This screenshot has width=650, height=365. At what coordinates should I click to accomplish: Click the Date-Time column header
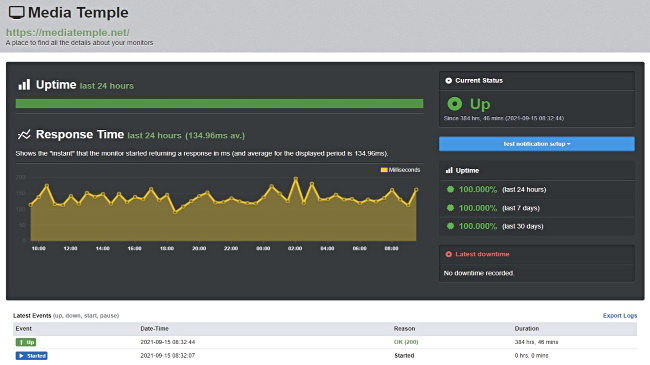(154, 328)
